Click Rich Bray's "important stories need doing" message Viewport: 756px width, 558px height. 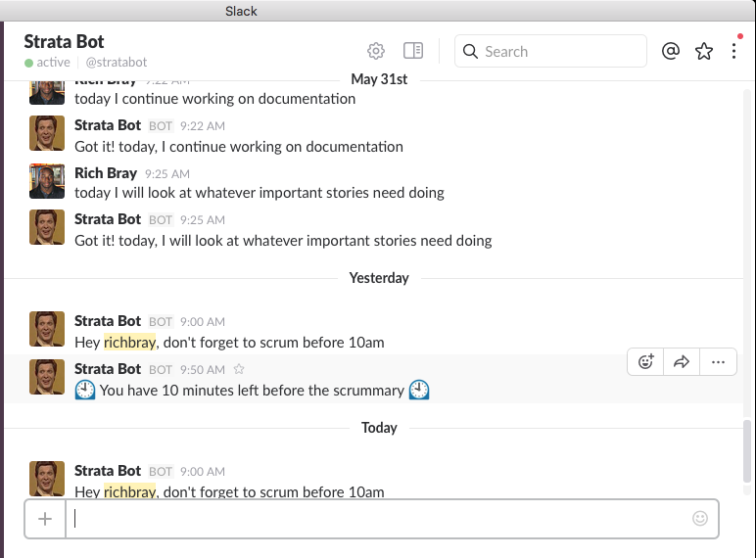[260, 193]
